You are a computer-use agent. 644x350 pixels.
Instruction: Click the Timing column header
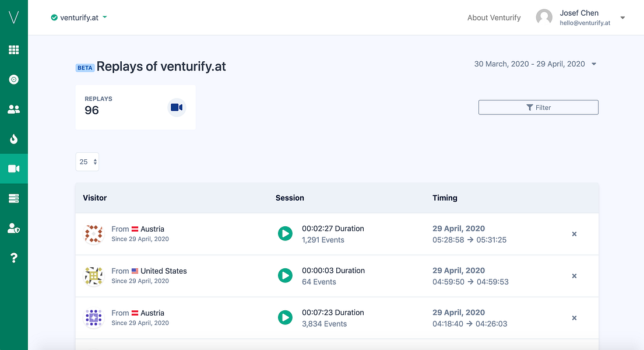445,198
